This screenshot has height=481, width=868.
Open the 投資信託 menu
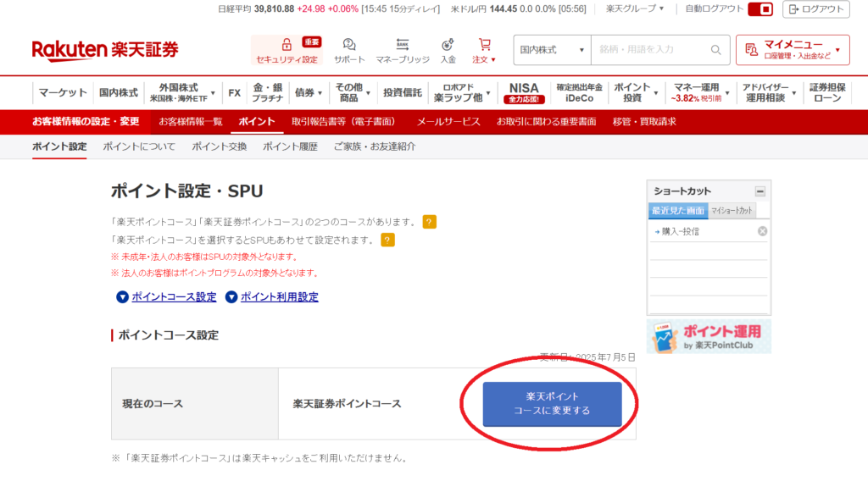(403, 92)
